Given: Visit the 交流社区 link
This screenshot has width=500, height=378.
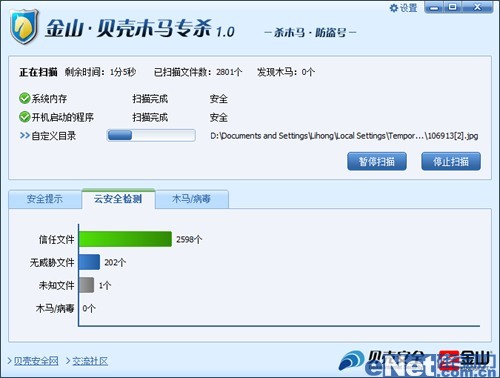Looking at the screenshot, I should tap(90, 361).
